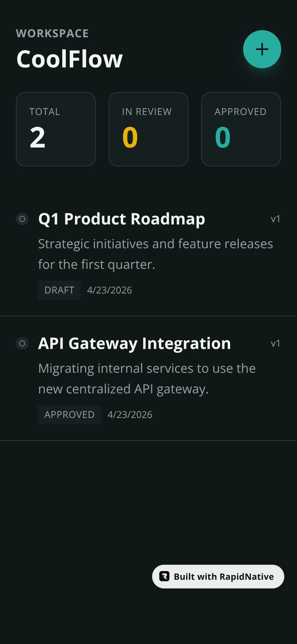Toggle the API Gateway Integration status circle

(x=22, y=343)
